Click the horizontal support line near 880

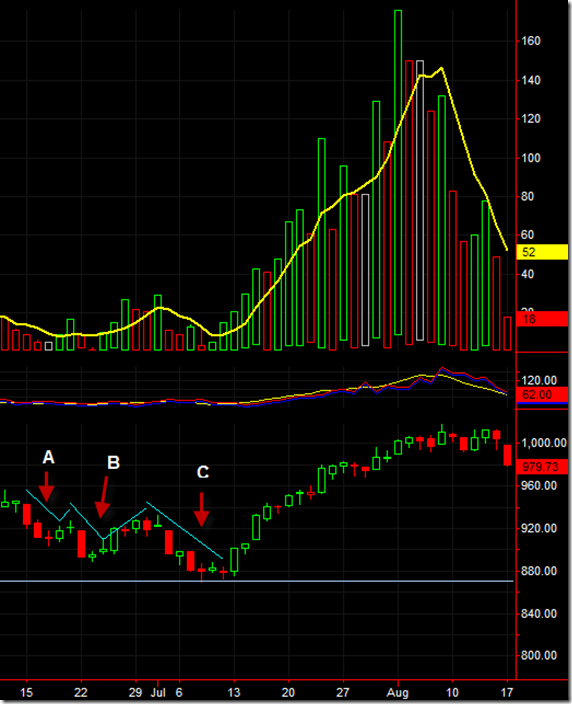pyautogui.click(x=256, y=581)
